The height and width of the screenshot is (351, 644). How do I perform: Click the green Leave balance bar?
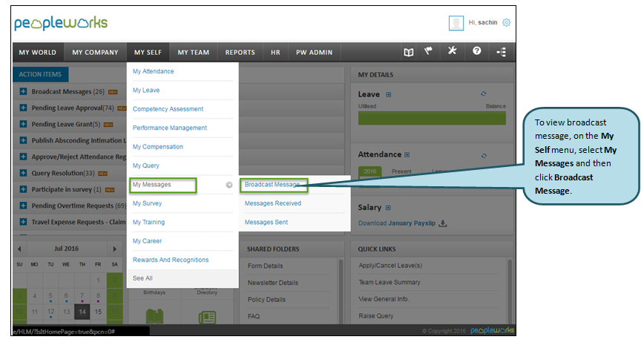click(x=432, y=118)
